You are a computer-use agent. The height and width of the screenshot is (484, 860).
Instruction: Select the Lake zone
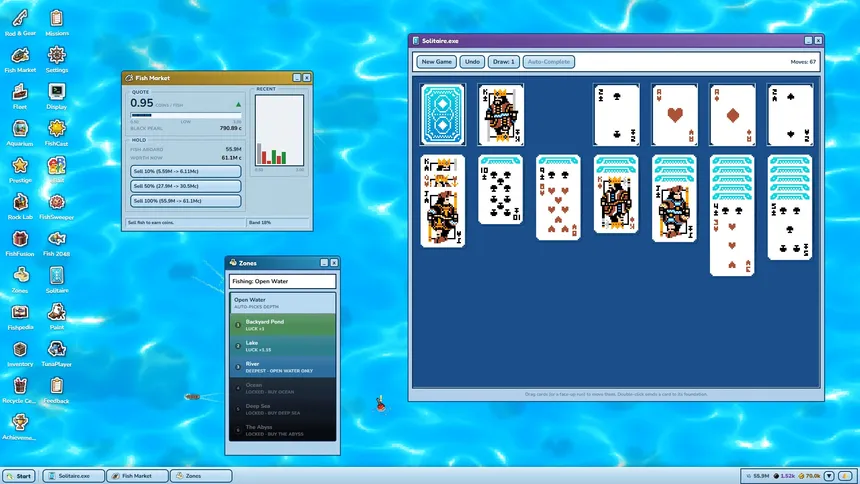[x=282, y=346]
